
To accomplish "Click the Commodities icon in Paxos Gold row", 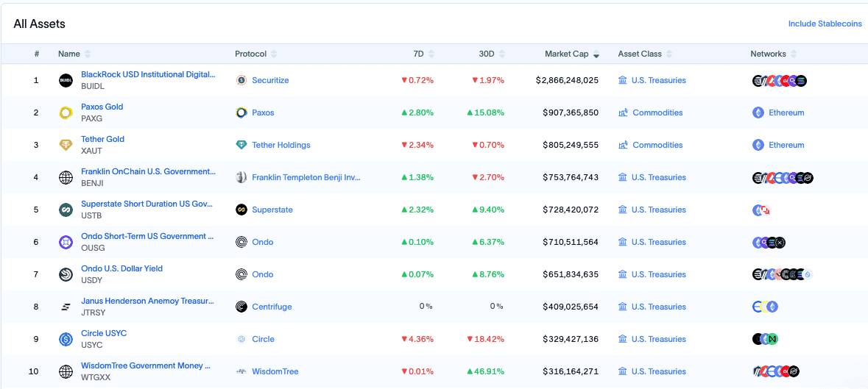I will click(x=623, y=113).
